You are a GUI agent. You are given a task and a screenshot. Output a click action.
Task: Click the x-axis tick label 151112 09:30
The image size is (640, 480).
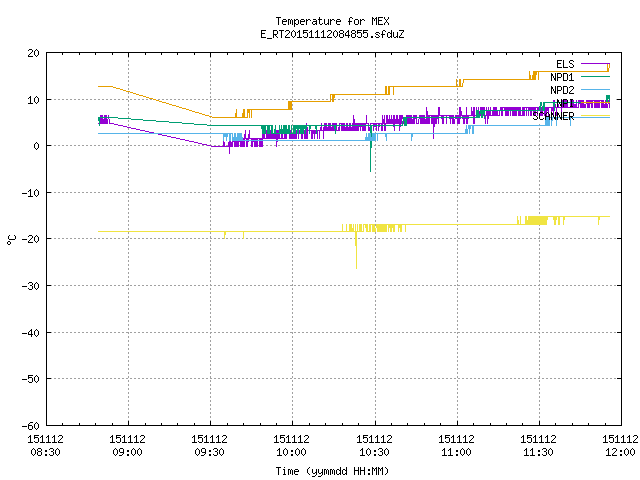[x=209, y=446]
